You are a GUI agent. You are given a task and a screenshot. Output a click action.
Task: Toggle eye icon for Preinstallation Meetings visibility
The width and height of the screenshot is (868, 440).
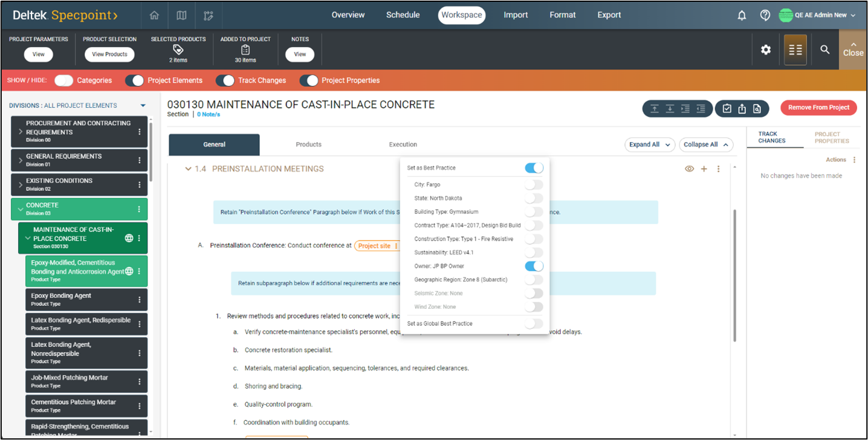[689, 169]
